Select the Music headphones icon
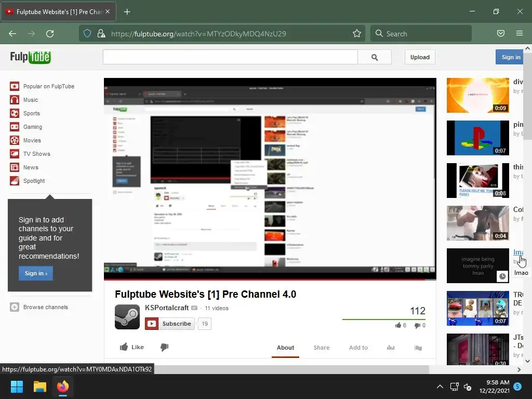Viewport: 532px width, 399px height. (x=14, y=100)
